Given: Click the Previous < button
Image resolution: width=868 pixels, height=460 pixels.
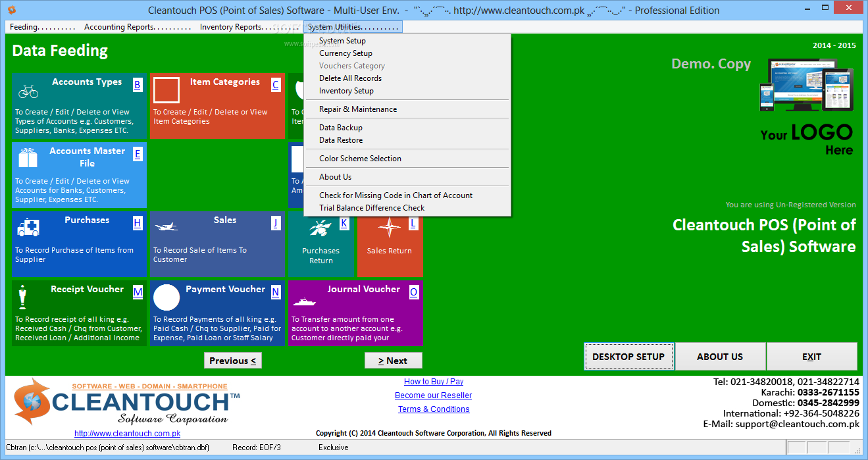Looking at the screenshot, I should coord(233,361).
